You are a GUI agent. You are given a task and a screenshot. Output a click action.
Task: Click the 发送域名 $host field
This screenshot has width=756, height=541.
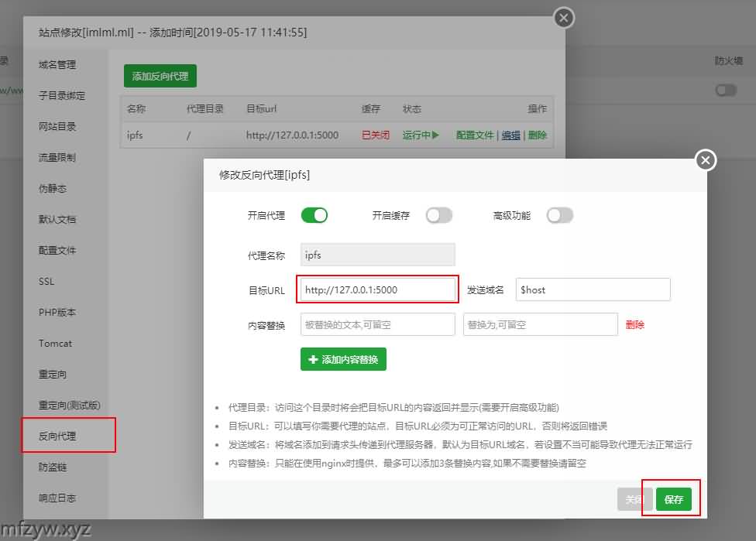pos(592,290)
